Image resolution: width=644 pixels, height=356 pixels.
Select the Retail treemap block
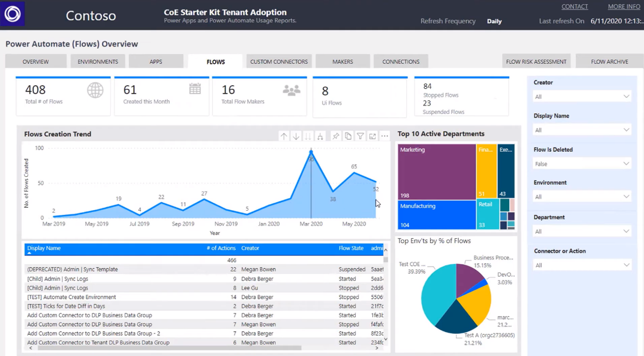(487, 215)
